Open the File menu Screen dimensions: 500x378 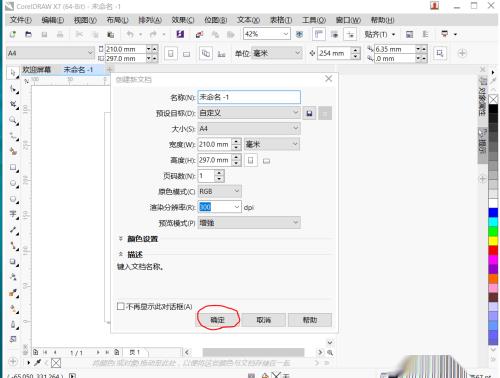tap(20, 20)
